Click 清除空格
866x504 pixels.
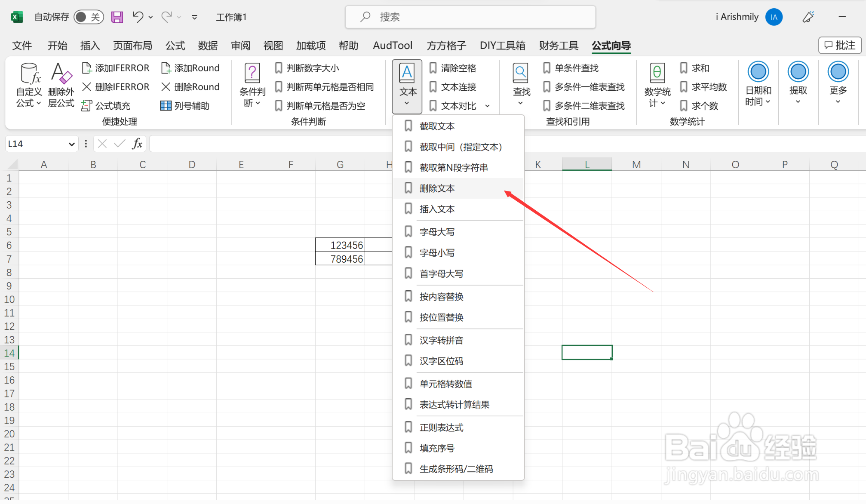(x=453, y=68)
